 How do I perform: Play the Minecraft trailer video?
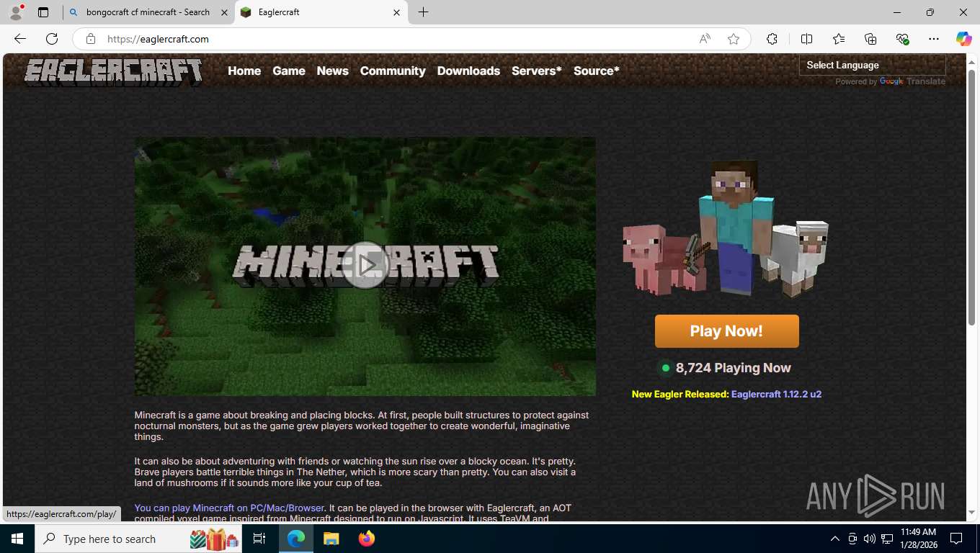[x=365, y=265]
